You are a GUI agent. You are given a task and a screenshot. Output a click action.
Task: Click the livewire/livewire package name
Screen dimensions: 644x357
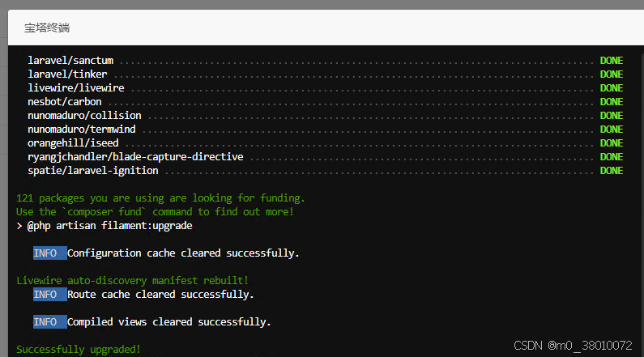pyautogui.click(x=76, y=87)
